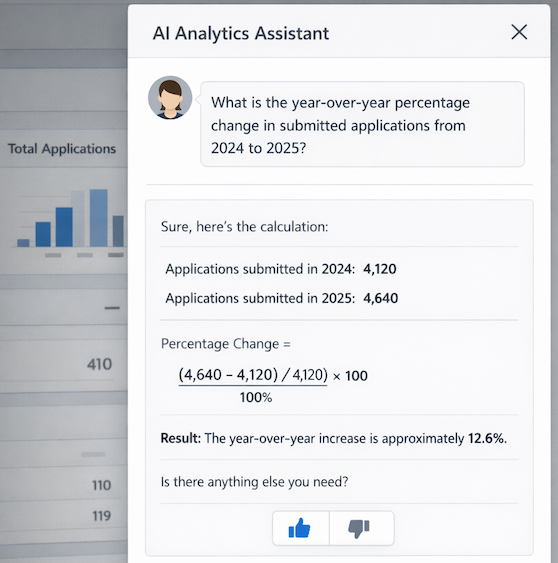Click the 119 value in background table
The width and height of the screenshot is (558, 563).
click(x=102, y=516)
